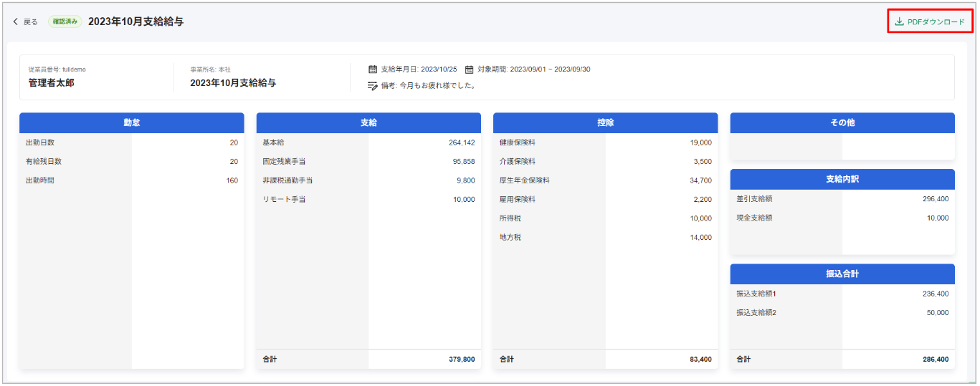The width and height of the screenshot is (980, 386).
Task: Select the 差引支給額 row label
Action: pos(754,199)
